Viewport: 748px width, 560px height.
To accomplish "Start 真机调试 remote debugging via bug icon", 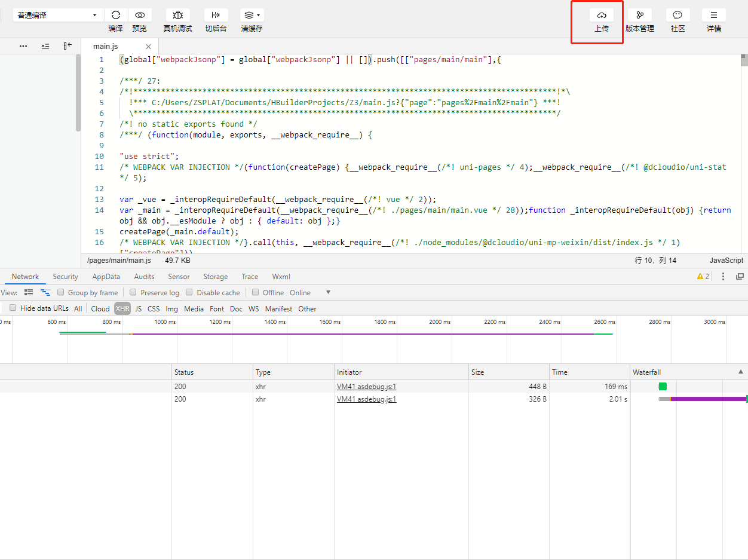I will (177, 15).
